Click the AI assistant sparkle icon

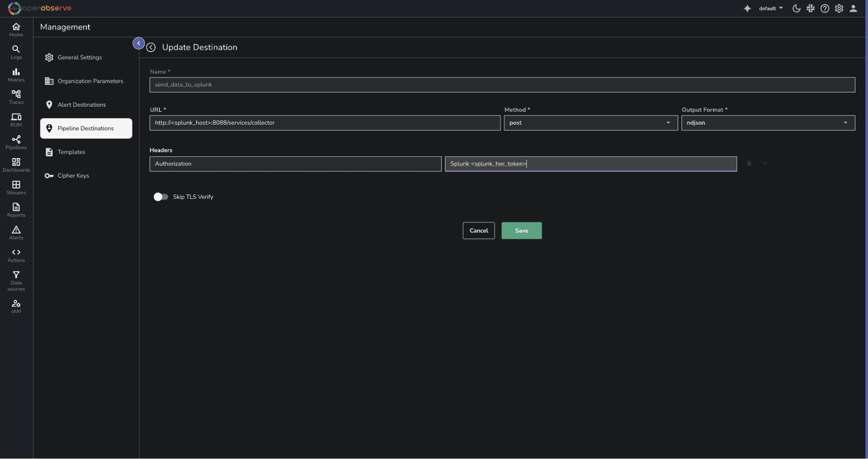click(x=747, y=9)
